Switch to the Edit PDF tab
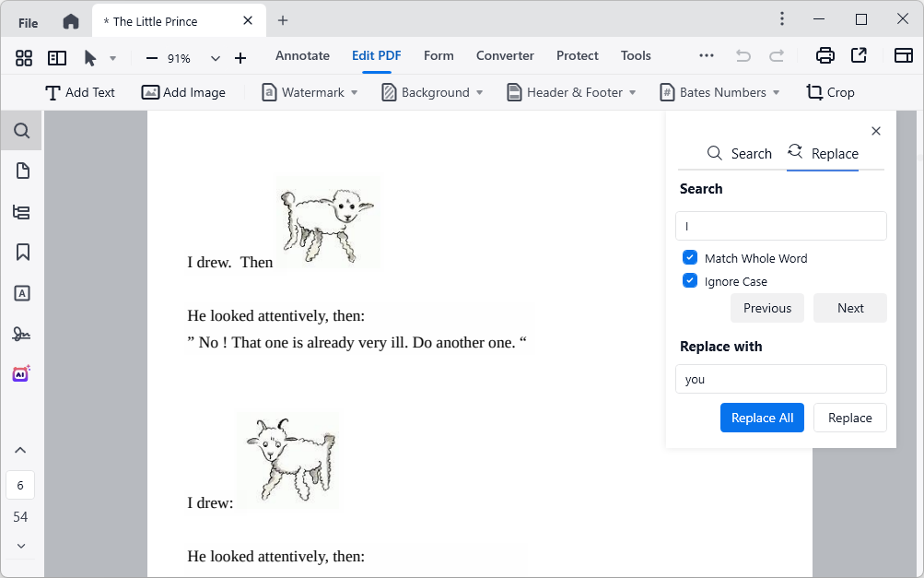The width and height of the screenshot is (924, 578). (x=377, y=55)
